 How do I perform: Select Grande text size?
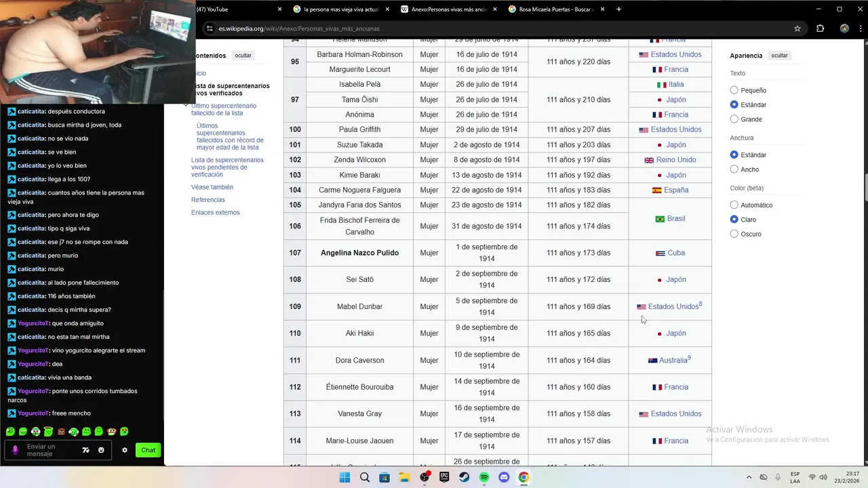point(734,119)
